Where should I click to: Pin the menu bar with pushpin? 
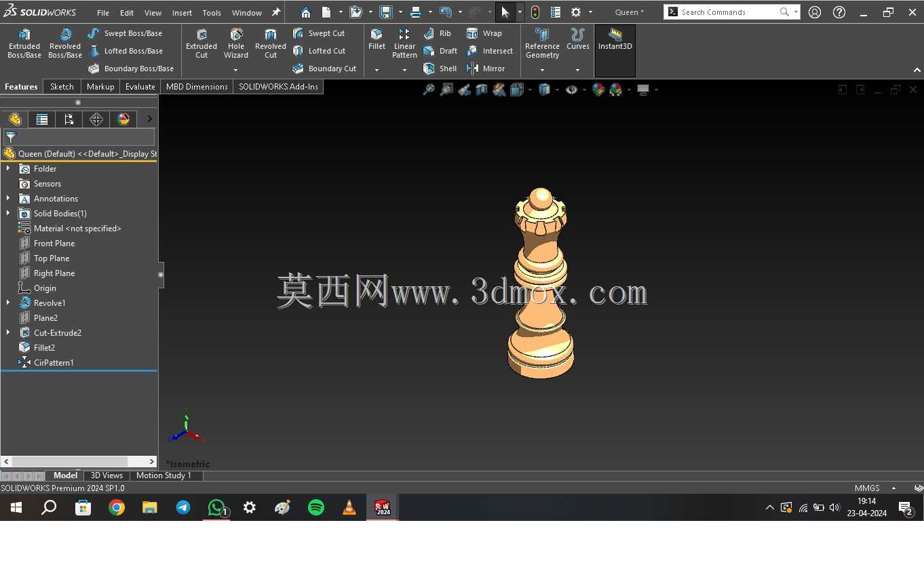pyautogui.click(x=276, y=12)
